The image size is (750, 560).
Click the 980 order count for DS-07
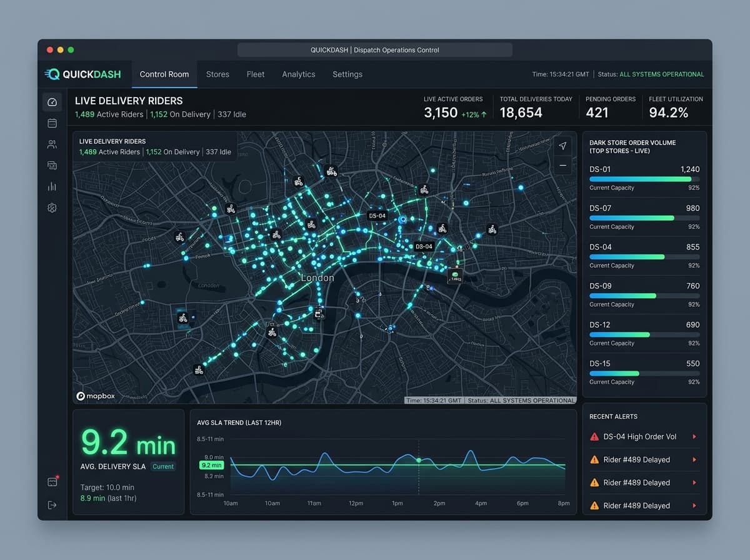coord(692,208)
